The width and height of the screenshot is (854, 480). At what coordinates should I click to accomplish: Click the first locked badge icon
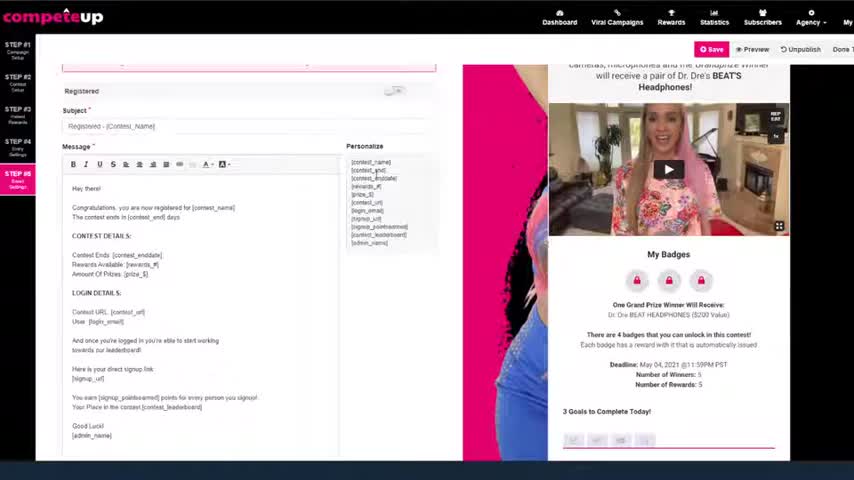[637, 280]
